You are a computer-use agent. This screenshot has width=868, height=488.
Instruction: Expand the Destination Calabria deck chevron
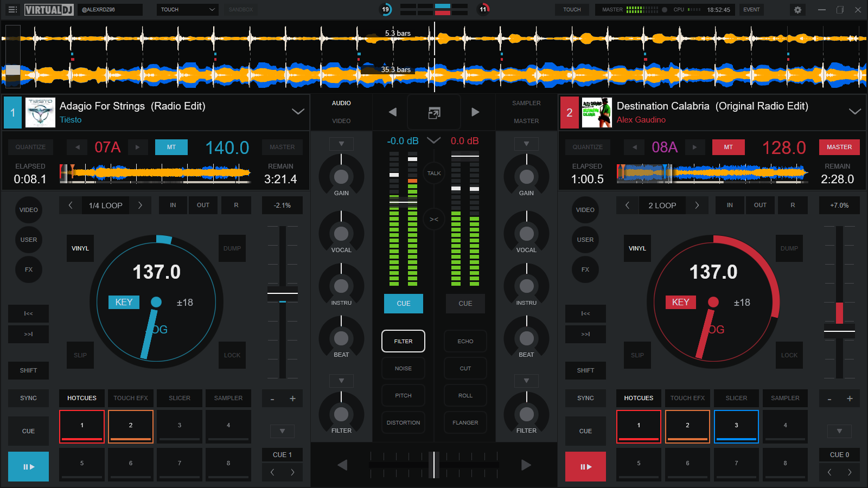pyautogui.click(x=854, y=112)
